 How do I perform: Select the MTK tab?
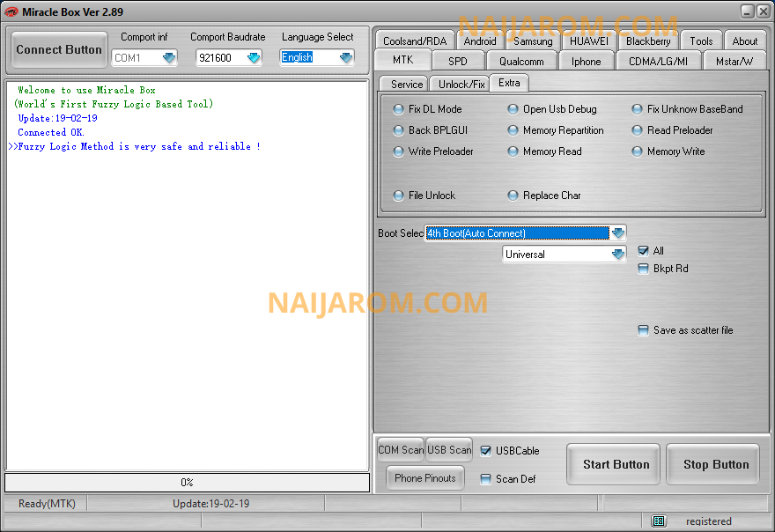[x=402, y=60]
